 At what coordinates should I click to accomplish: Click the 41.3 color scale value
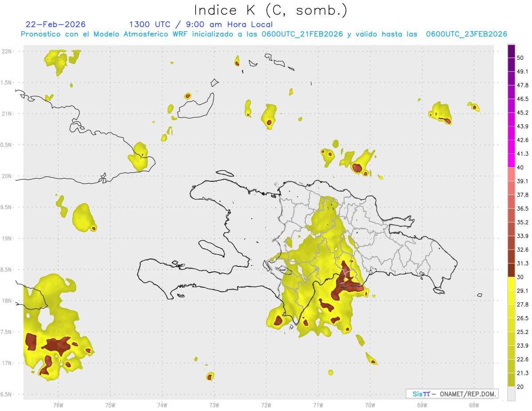pyautogui.click(x=523, y=154)
